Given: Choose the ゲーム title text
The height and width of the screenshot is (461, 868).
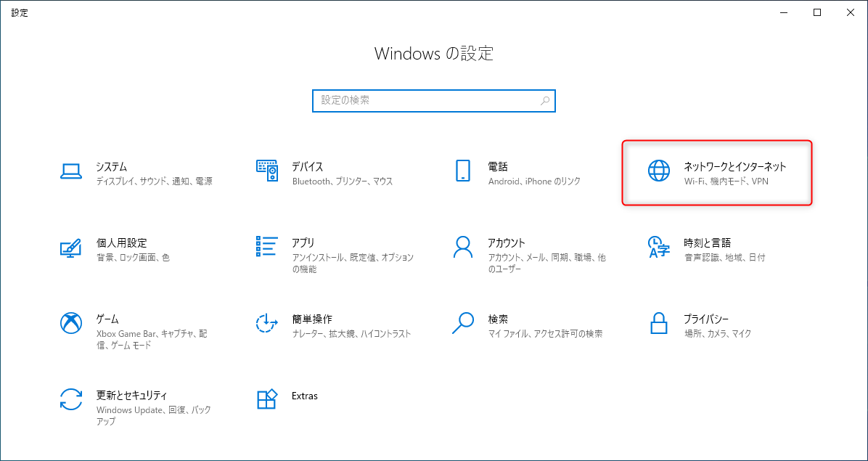Looking at the screenshot, I should click(107, 319).
